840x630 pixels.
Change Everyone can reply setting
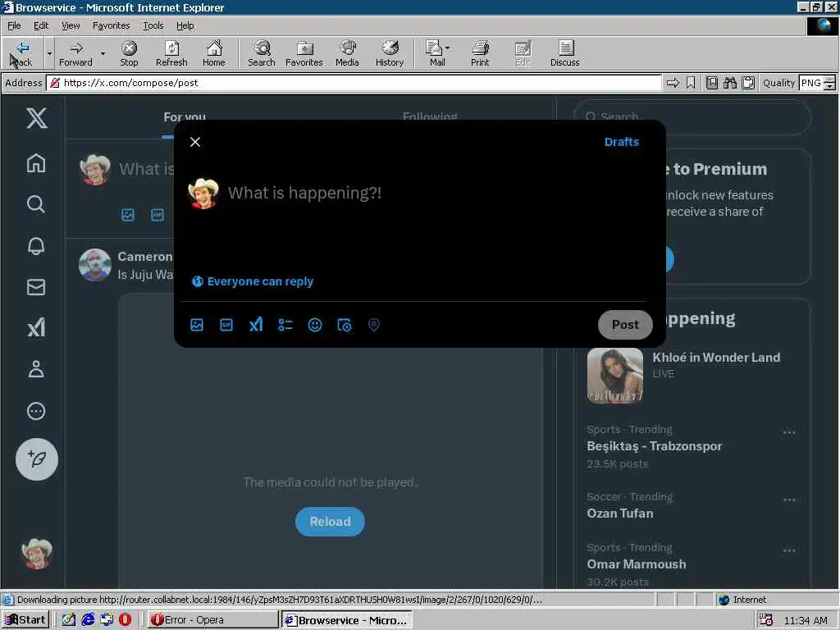tap(253, 282)
